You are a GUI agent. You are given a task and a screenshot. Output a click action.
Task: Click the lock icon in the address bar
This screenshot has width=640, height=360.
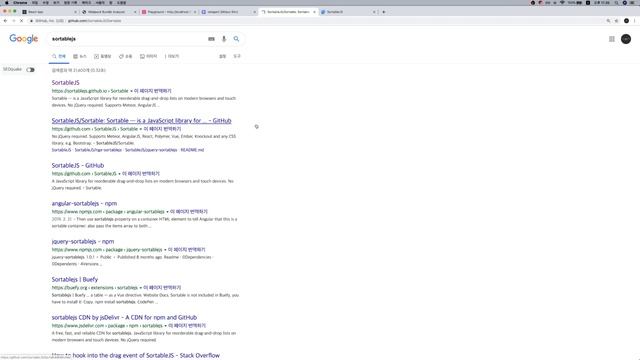click(x=31, y=20)
